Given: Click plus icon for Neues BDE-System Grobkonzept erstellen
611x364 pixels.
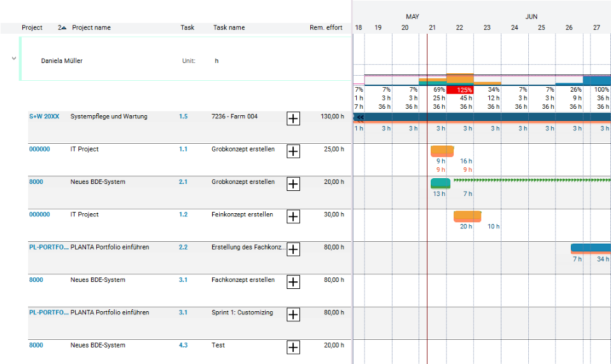Looking at the screenshot, I should pyautogui.click(x=293, y=184).
